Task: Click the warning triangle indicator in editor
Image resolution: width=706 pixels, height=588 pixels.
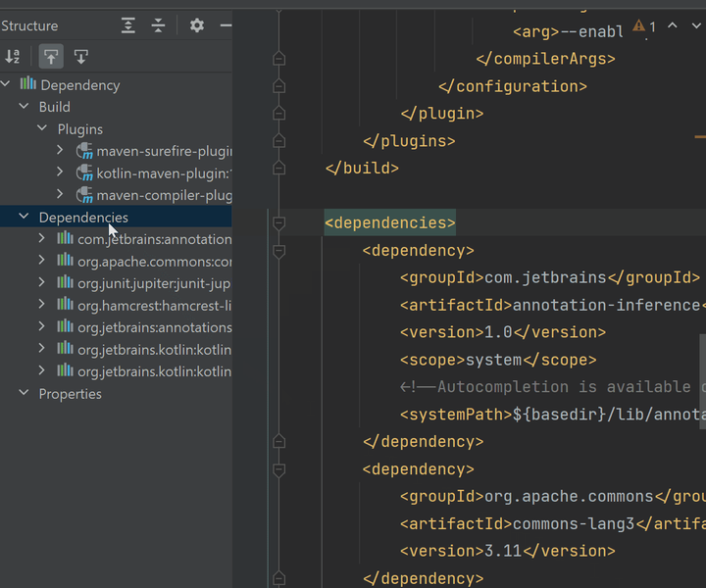Action: point(638,25)
